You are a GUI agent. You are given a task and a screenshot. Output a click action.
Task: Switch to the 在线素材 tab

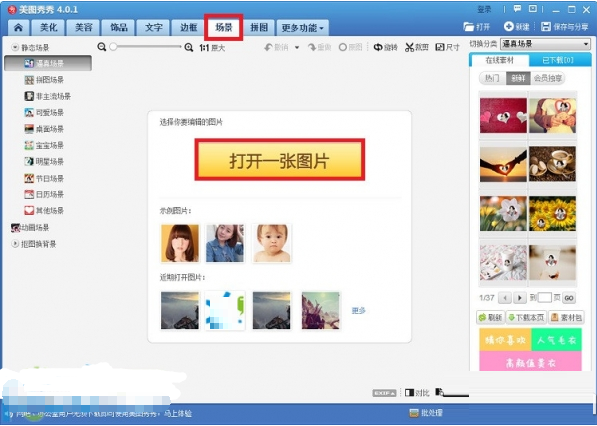(x=500, y=60)
